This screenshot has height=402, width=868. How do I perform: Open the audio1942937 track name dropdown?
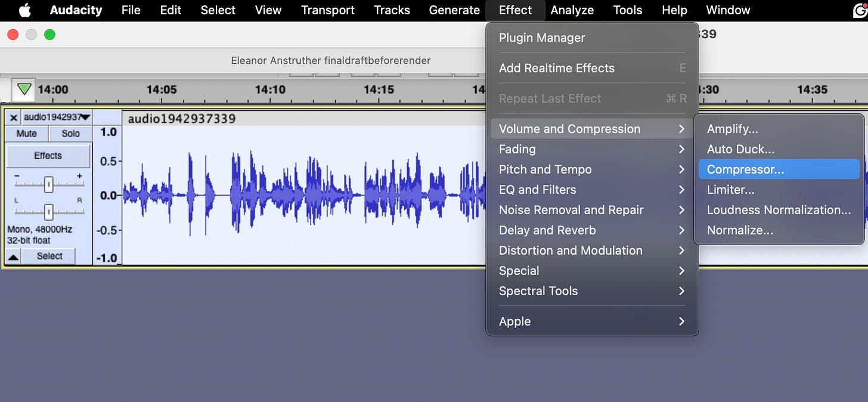pyautogui.click(x=56, y=117)
